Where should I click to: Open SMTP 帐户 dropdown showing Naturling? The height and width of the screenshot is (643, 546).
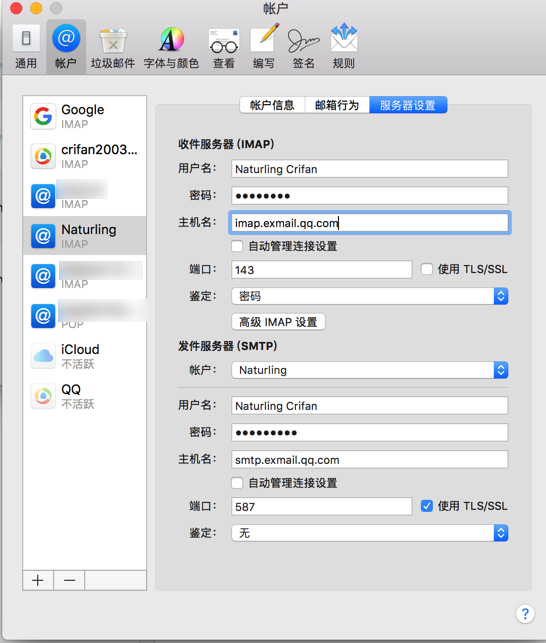370,370
